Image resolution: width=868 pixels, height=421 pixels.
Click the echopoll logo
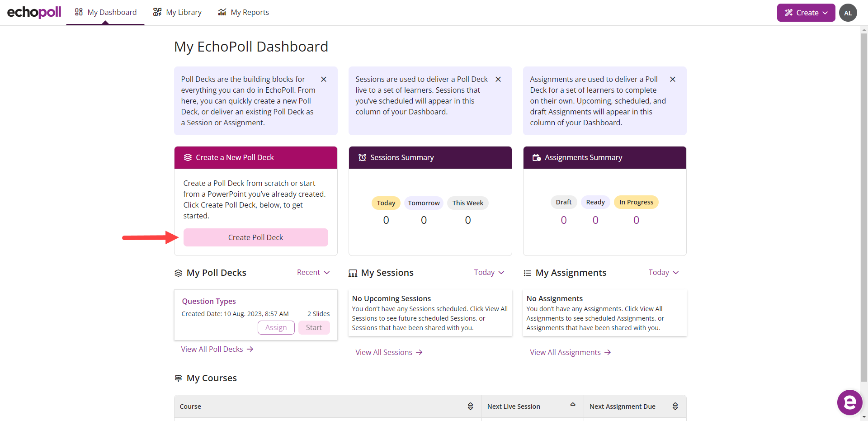click(33, 12)
